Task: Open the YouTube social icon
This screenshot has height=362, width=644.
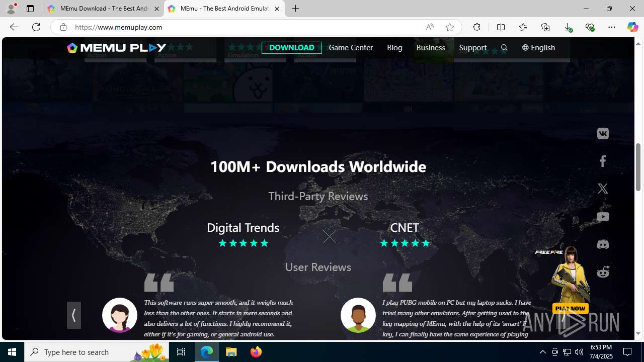Action: [603, 217]
